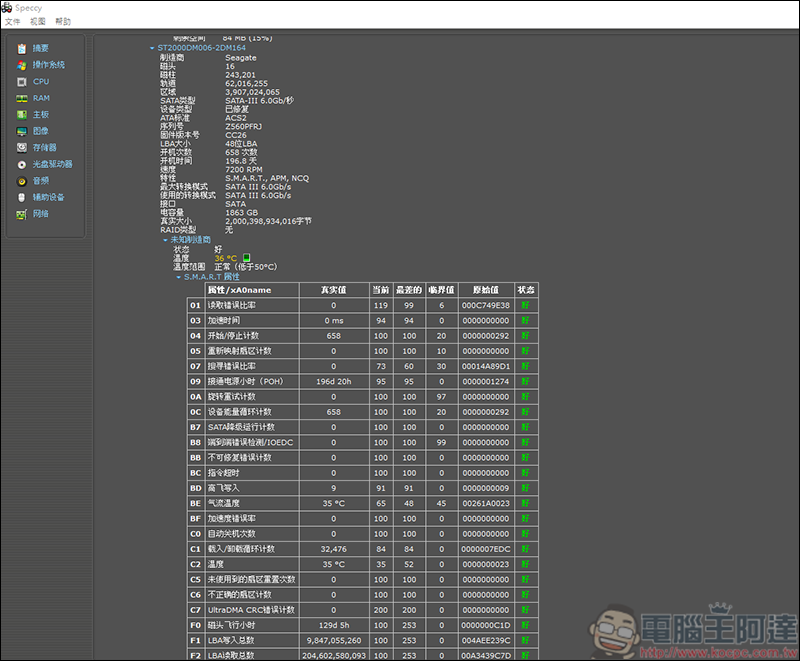Click the Summary (摘要) clipboard icon
This screenshot has height=661, width=800.
click(x=22, y=48)
